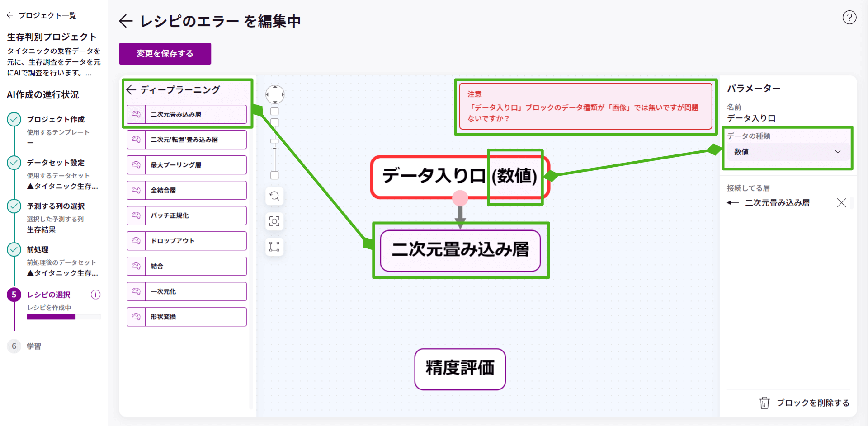This screenshot has width=868, height=426.
Task: Select the 二次元畳み込み層 block on canvas
Action: point(460,250)
